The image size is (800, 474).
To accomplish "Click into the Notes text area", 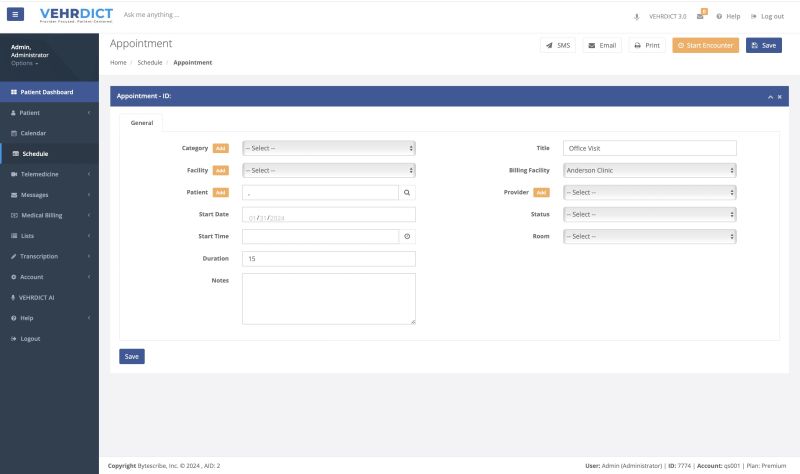I will tap(328, 298).
